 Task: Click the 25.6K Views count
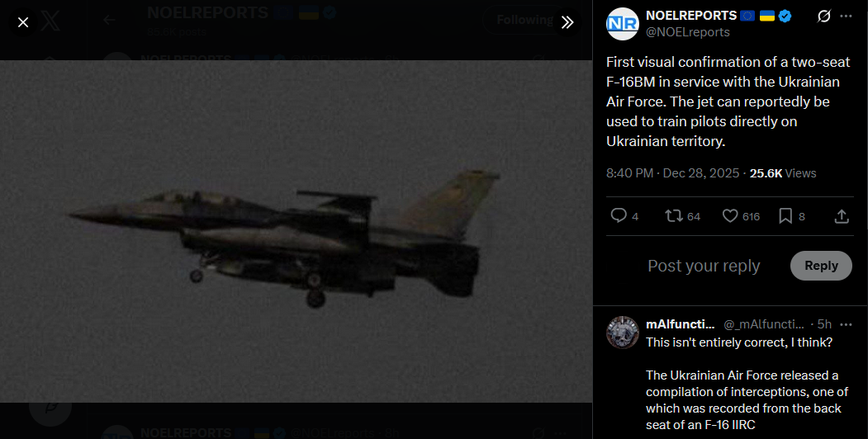tap(783, 173)
